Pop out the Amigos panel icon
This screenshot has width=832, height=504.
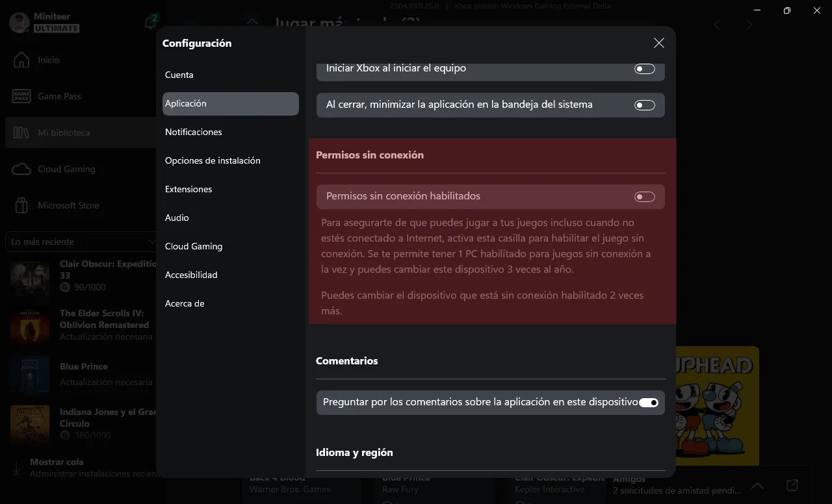coord(792,485)
